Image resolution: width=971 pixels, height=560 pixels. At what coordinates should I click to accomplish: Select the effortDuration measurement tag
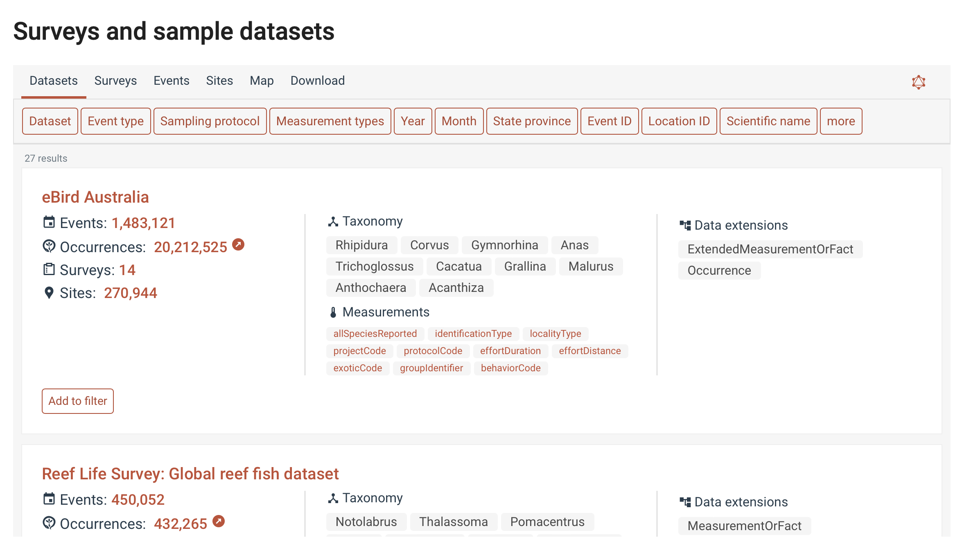pos(510,351)
